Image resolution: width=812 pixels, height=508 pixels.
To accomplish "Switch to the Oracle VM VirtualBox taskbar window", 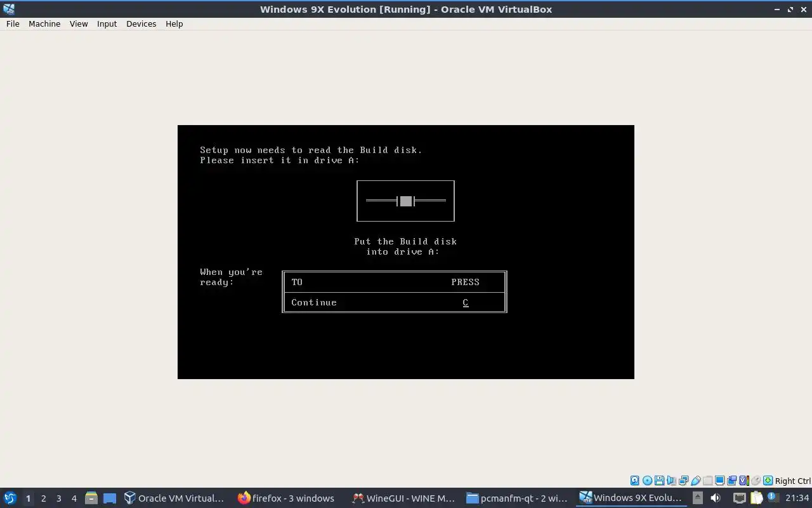I will point(174,498).
